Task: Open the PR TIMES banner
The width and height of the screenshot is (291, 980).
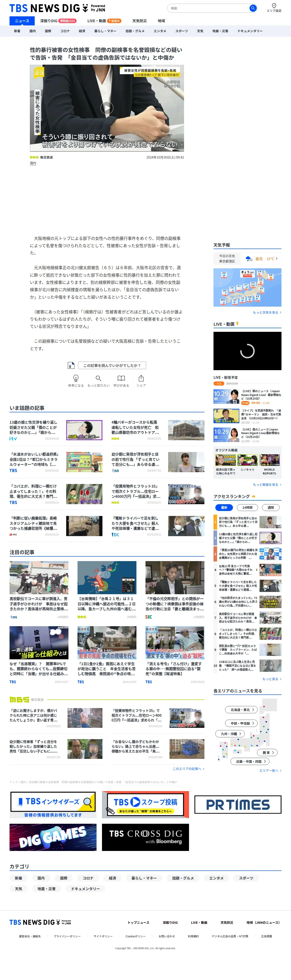Action: [238, 804]
